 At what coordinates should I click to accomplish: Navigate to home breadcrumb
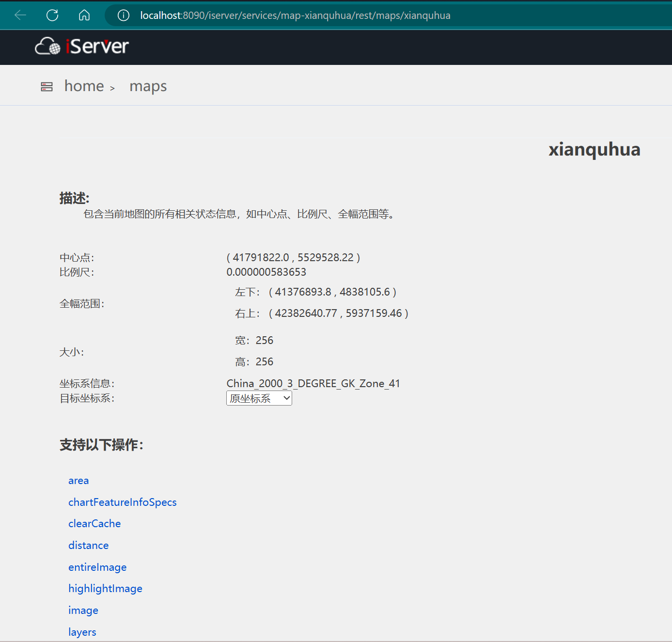[84, 86]
